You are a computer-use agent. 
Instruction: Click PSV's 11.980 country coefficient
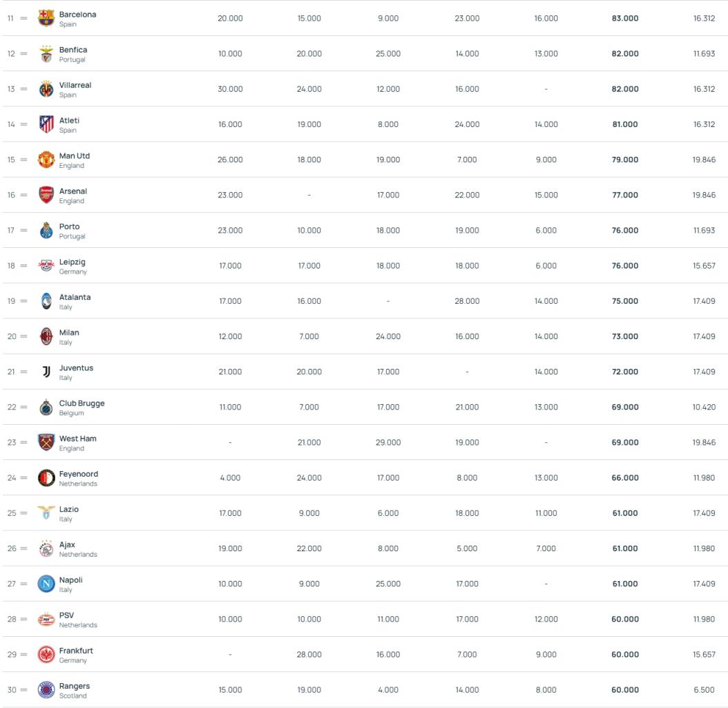click(x=704, y=619)
